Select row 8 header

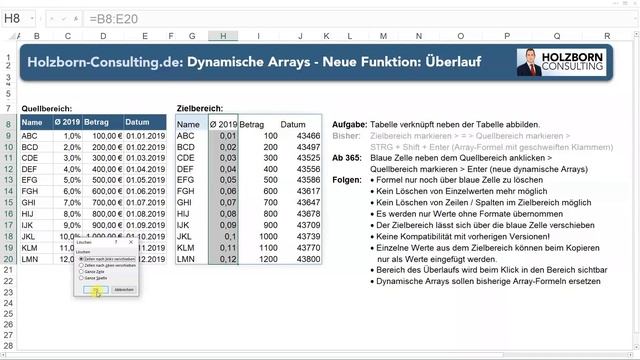pos(8,124)
